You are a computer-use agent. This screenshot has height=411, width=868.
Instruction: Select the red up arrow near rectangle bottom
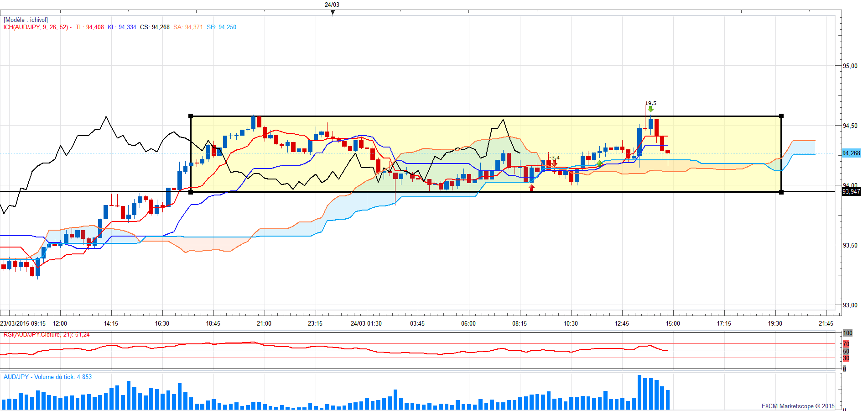(531, 188)
